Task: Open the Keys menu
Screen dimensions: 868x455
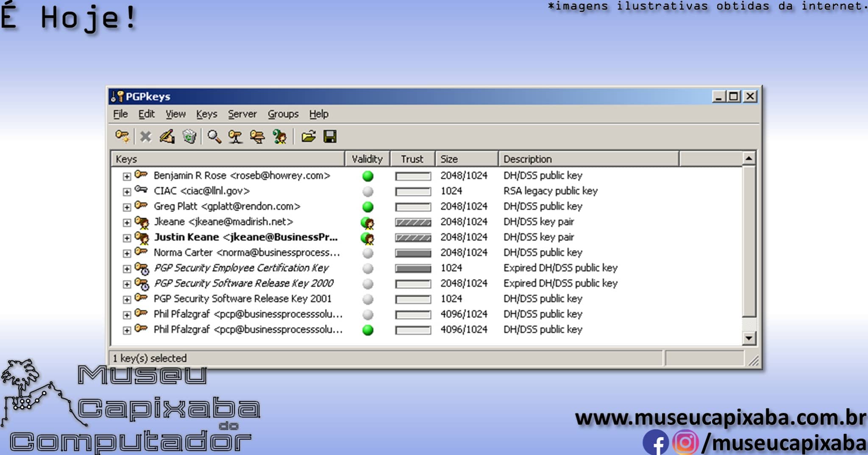Action: click(x=206, y=114)
